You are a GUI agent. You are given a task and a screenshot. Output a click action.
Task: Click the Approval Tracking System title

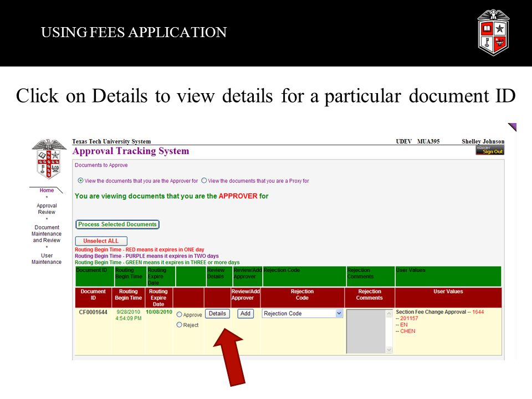tap(131, 151)
